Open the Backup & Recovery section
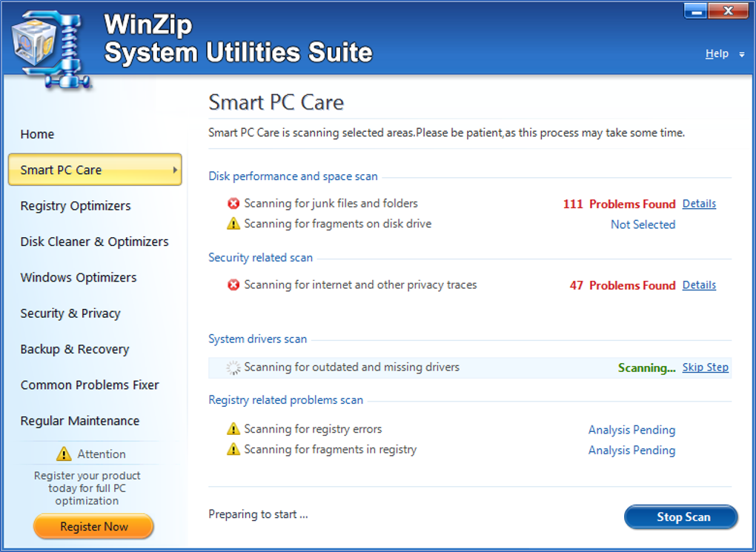The image size is (756, 552). click(75, 349)
